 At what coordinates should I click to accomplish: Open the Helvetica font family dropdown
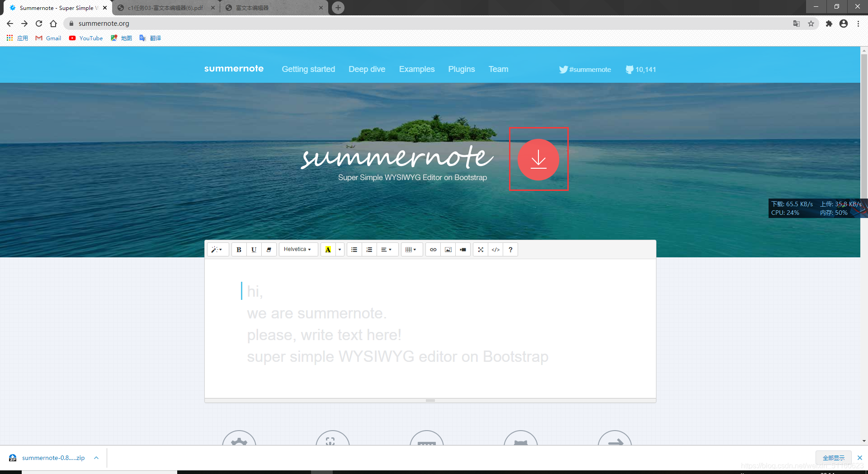tap(298, 250)
